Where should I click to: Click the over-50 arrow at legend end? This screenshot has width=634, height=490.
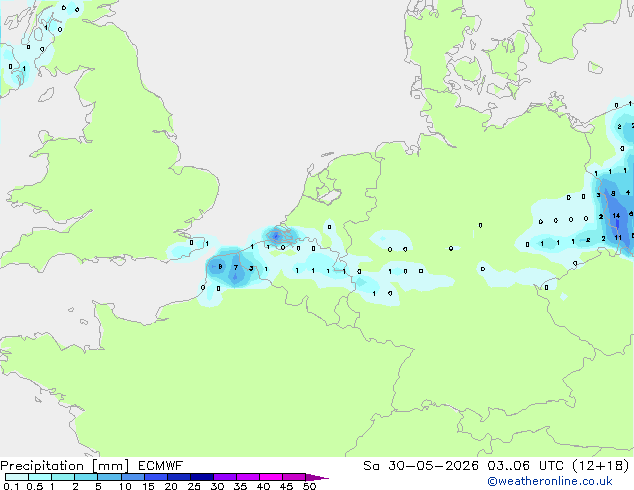(x=317, y=477)
